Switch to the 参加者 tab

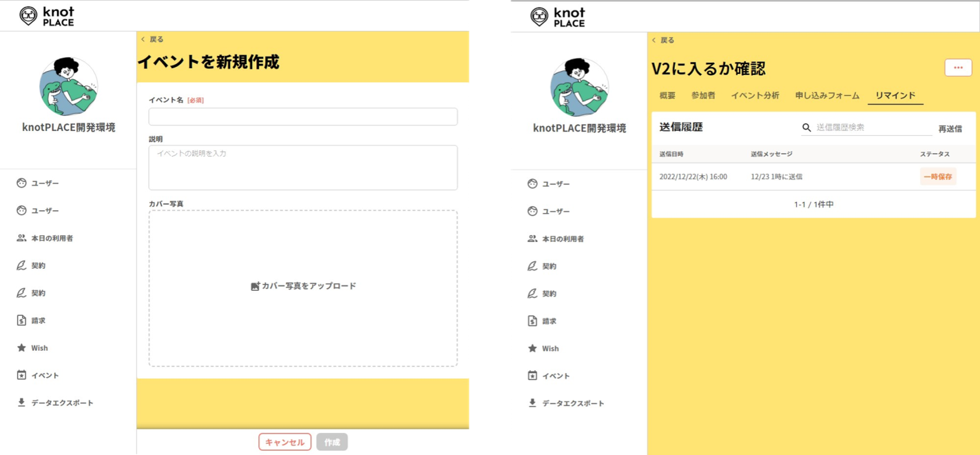click(704, 95)
